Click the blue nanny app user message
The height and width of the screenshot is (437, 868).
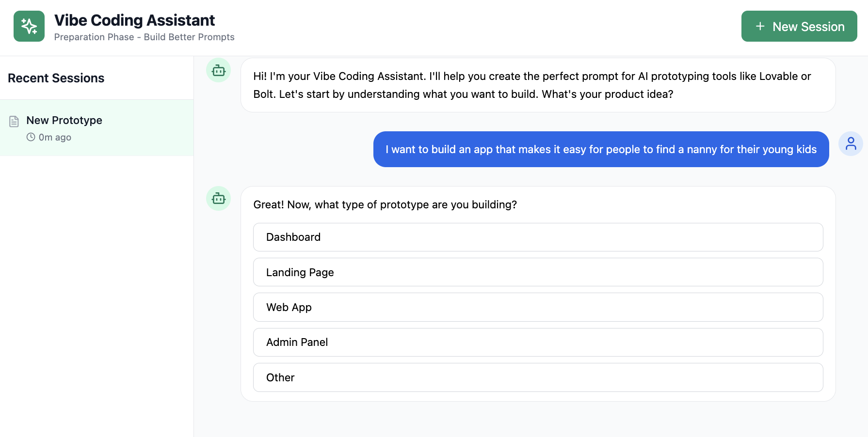click(601, 149)
